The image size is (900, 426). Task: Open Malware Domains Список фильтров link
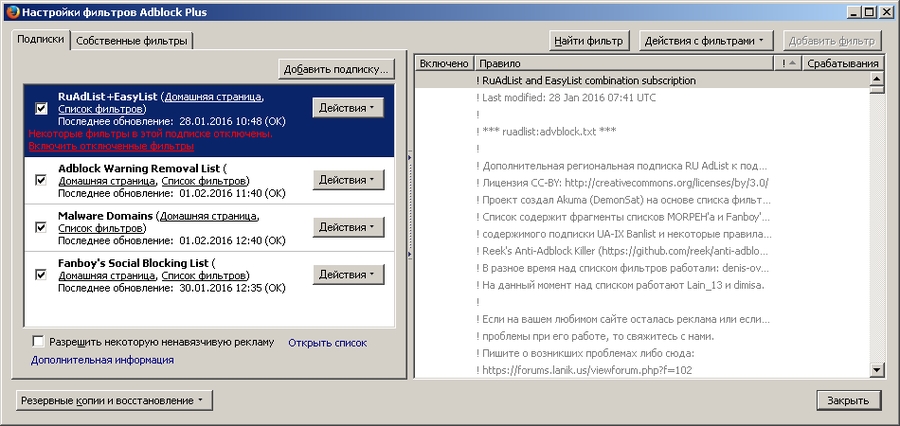(100, 229)
